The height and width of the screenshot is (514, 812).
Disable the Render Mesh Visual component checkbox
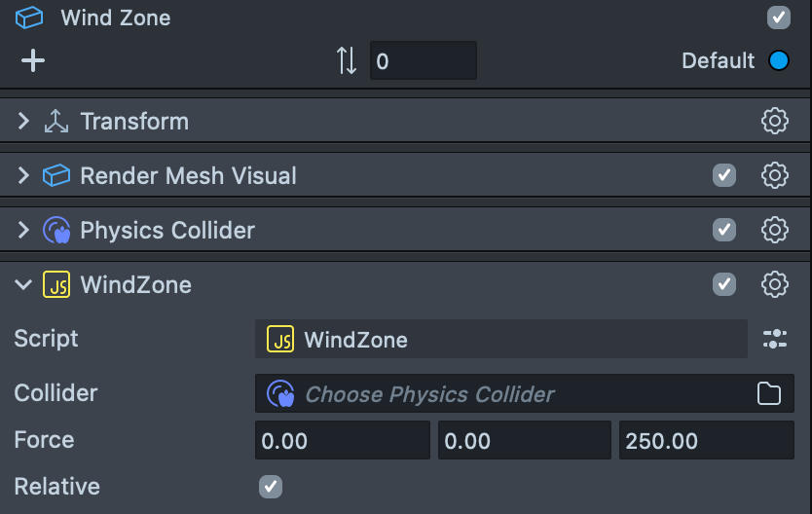click(724, 175)
